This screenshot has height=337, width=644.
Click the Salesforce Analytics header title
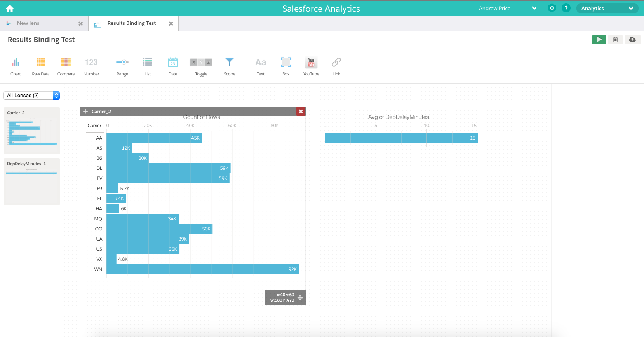click(x=321, y=9)
